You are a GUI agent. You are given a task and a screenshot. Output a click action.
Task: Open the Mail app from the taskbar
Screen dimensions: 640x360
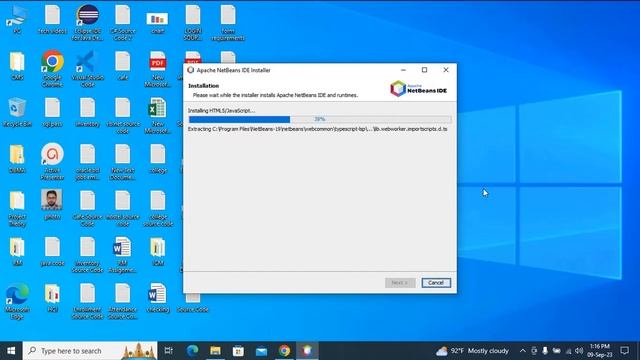coord(261,351)
